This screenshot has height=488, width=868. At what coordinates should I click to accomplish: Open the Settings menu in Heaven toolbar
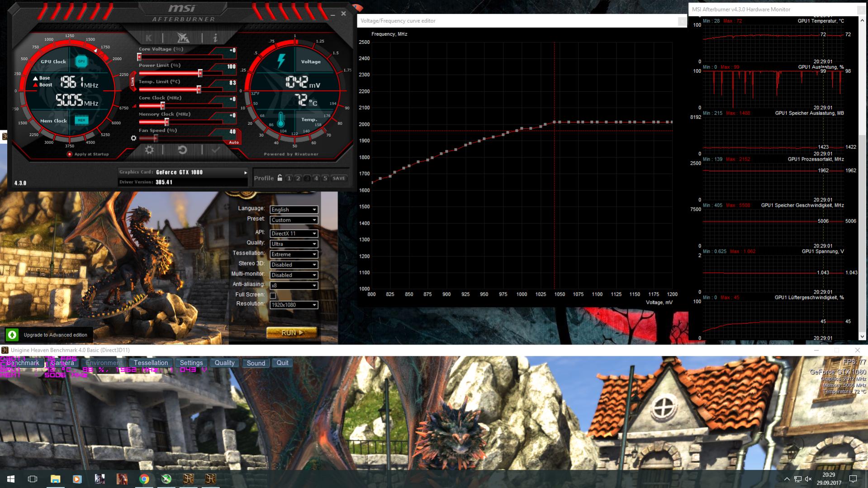pyautogui.click(x=191, y=363)
